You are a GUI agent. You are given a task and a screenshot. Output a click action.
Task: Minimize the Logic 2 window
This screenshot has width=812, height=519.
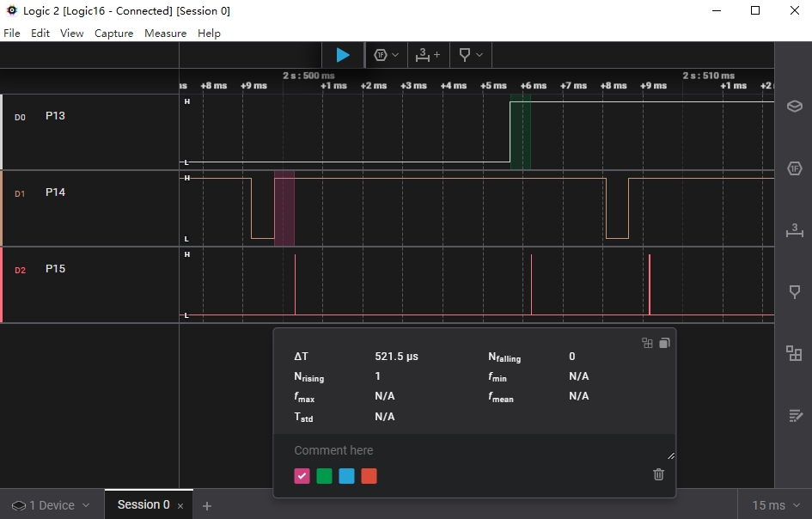click(x=717, y=10)
